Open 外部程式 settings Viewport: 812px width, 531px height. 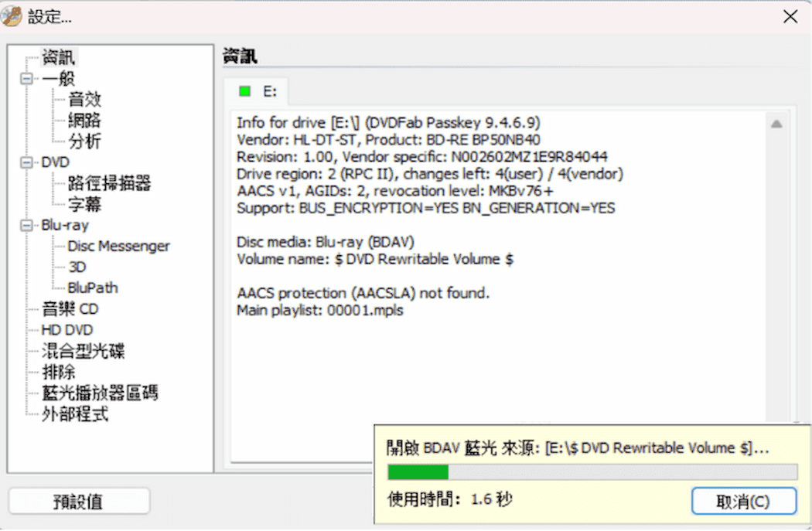click(x=75, y=414)
